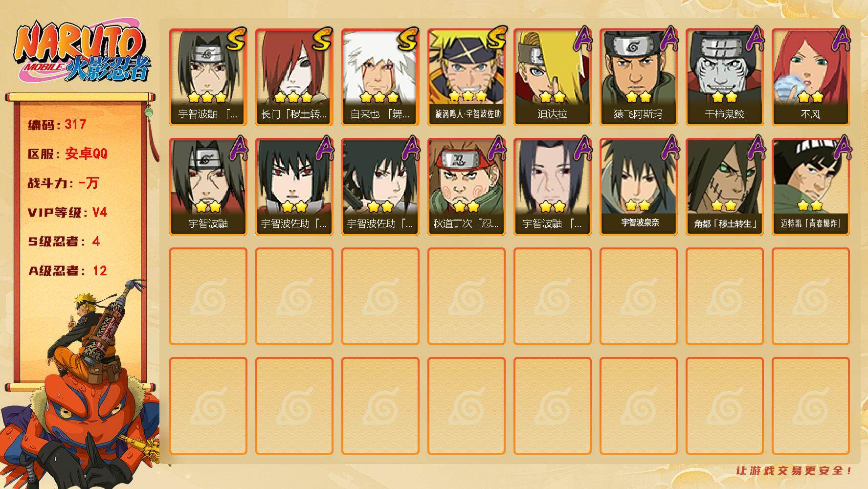The height and width of the screenshot is (489, 868).
Task: Click the 干柿鬼鲛 ninja portrait
Action: click(x=724, y=77)
